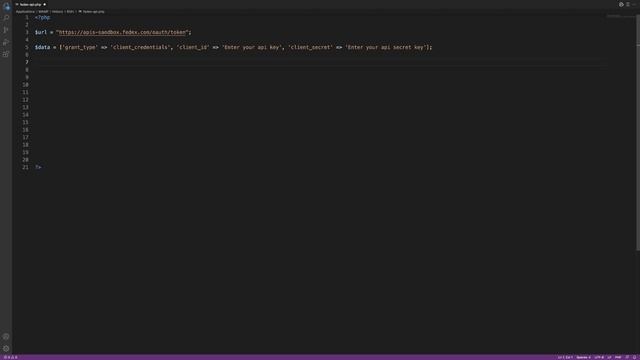Follow the apis-sandbox.fedex.com oauth token URL
This screenshot has height=360, width=640.
122,32
